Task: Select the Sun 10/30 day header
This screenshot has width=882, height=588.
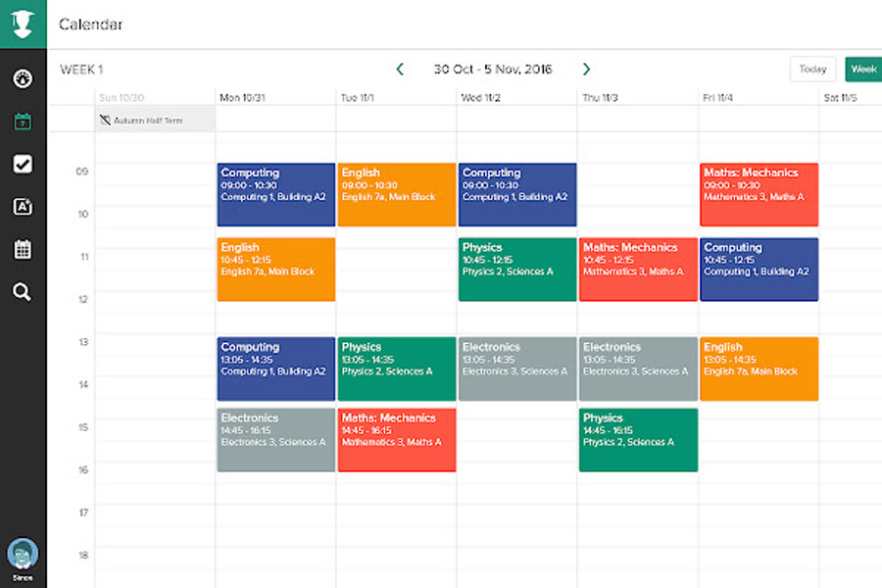Action: click(122, 97)
